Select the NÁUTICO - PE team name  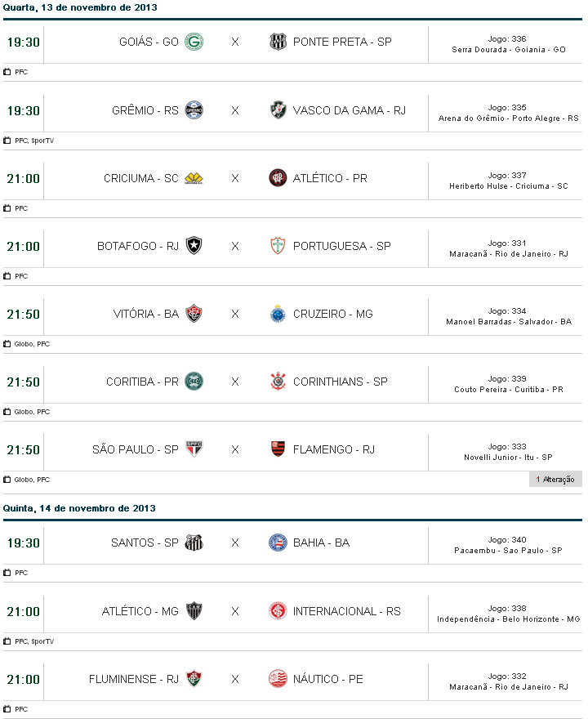pyautogui.click(x=328, y=679)
